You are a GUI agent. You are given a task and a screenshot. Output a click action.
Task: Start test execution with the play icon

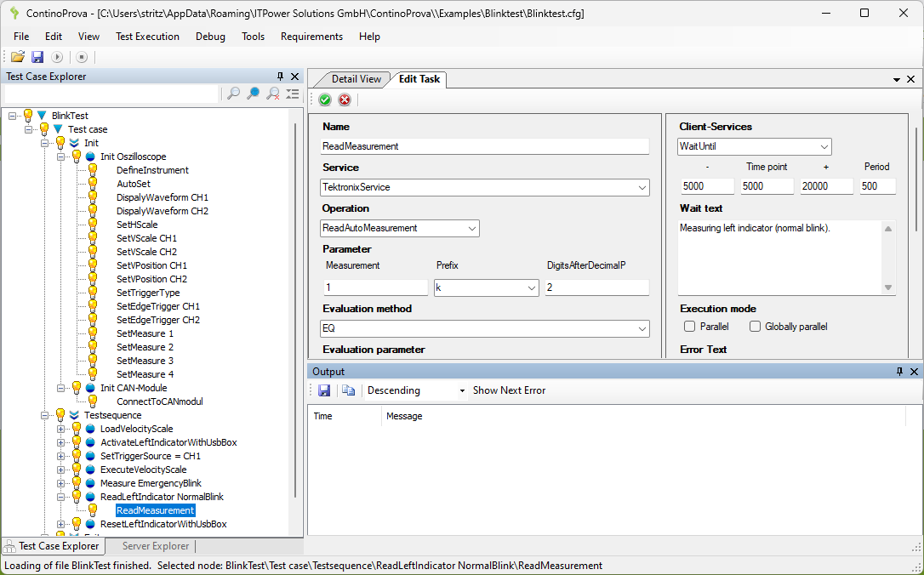[57, 57]
